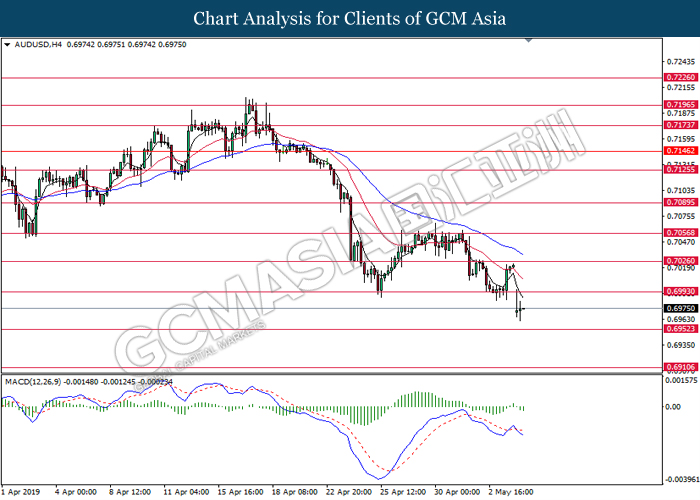700x500 pixels.
Task: Select the 0.70260 red price level label
Action: tap(681, 261)
